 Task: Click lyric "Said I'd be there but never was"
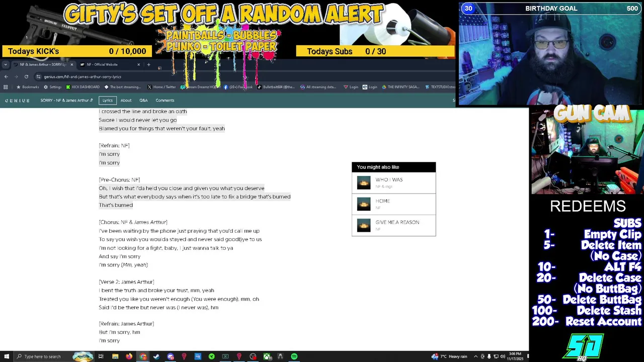pos(158,307)
